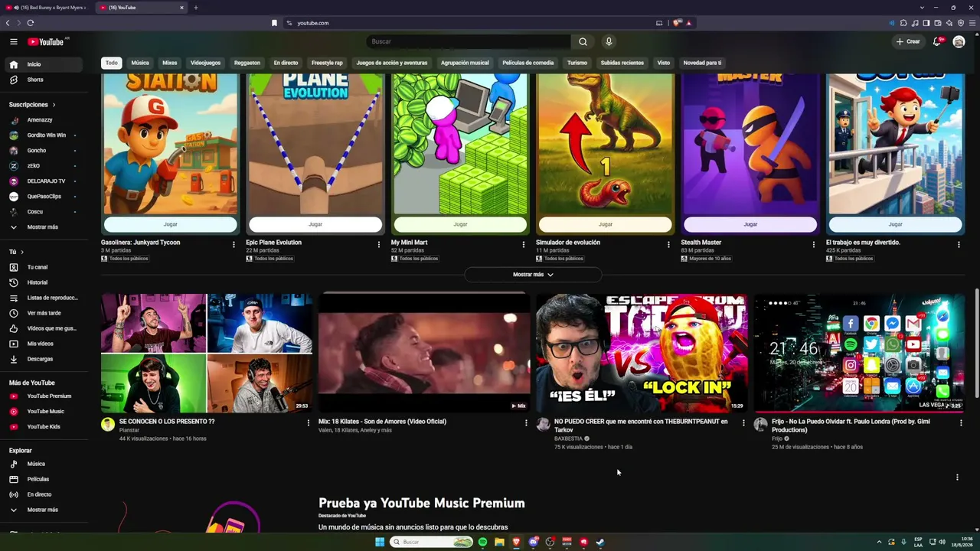Click the Windows taskbar search box
This screenshot has width=980, height=551.
pos(432,542)
